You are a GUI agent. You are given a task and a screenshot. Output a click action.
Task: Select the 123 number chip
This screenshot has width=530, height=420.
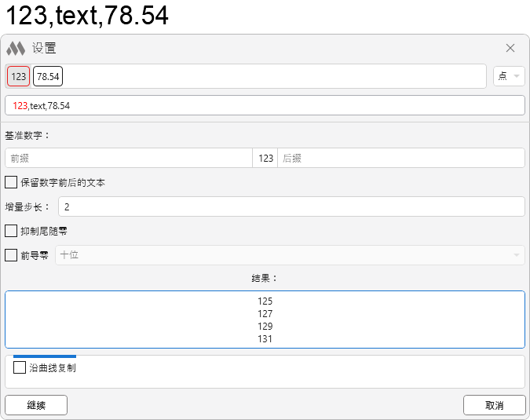coord(19,76)
